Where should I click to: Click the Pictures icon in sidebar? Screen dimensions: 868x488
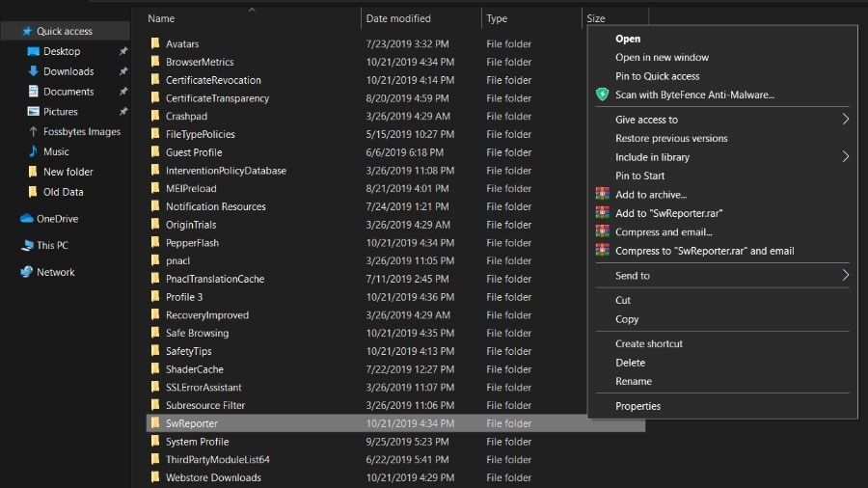(33, 111)
